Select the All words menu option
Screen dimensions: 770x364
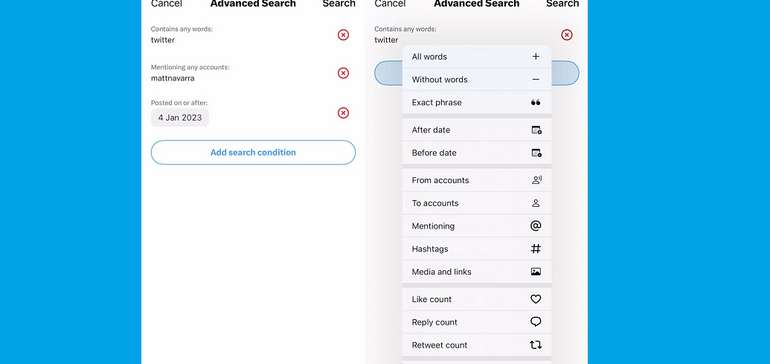[476, 56]
